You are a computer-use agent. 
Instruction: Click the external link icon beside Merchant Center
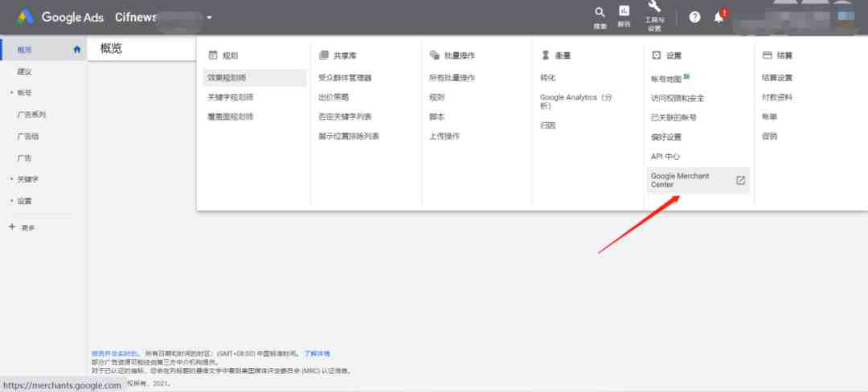(741, 180)
